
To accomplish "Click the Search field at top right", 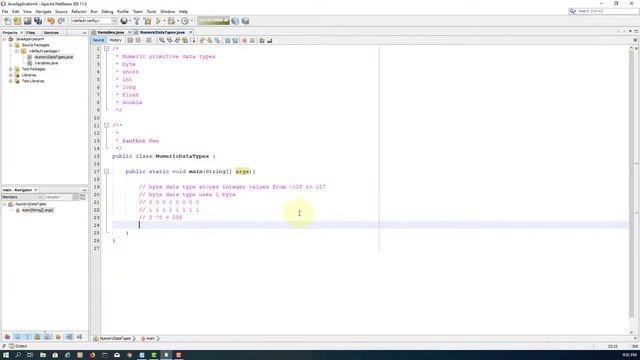I will point(604,11).
